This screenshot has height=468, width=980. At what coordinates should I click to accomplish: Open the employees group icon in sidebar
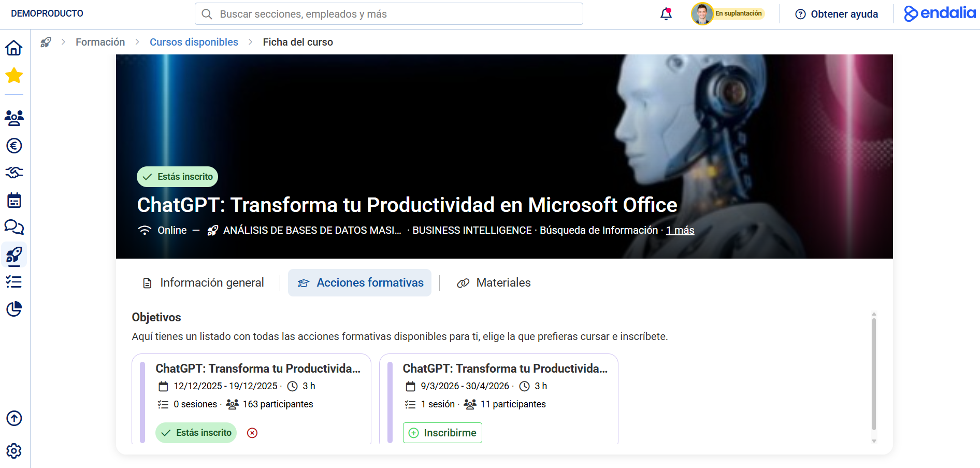point(14,118)
